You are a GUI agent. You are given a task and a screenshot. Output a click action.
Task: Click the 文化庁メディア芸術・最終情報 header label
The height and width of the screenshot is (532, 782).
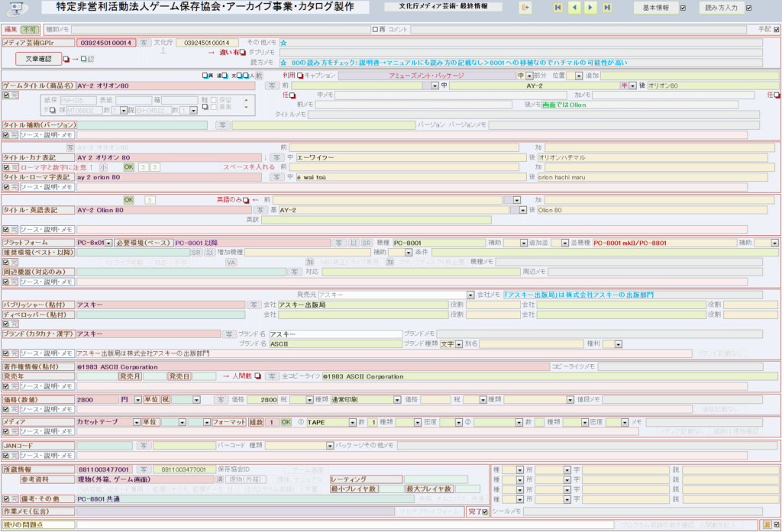(x=444, y=6)
